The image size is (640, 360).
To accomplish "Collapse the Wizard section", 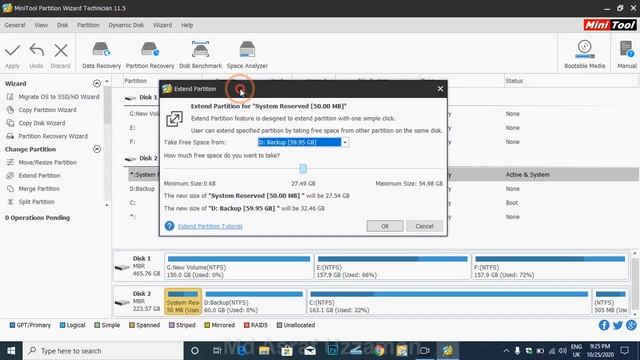I will pyautogui.click(x=97, y=83).
